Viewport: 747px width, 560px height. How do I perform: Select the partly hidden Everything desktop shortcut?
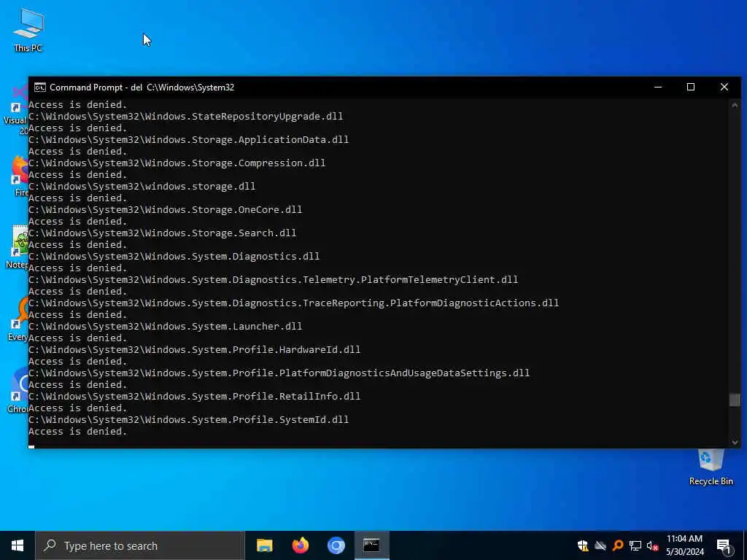point(18,319)
